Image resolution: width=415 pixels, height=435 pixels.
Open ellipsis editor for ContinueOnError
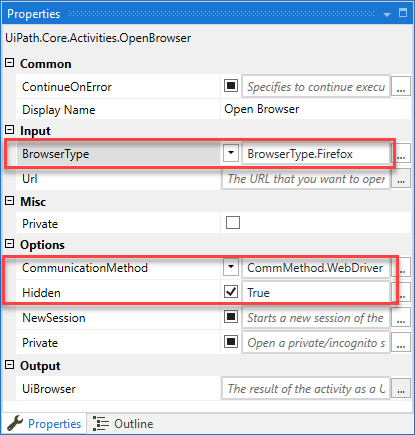tap(401, 87)
